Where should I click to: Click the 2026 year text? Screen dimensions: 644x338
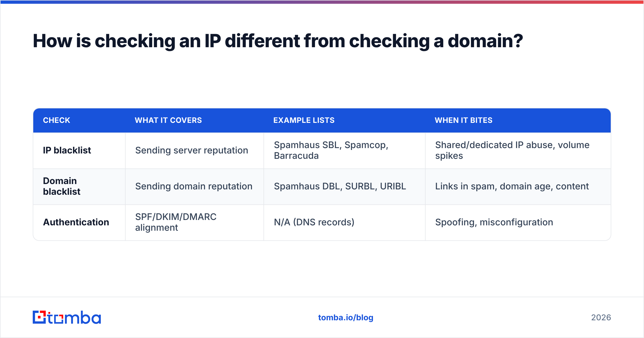click(x=601, y=318)
